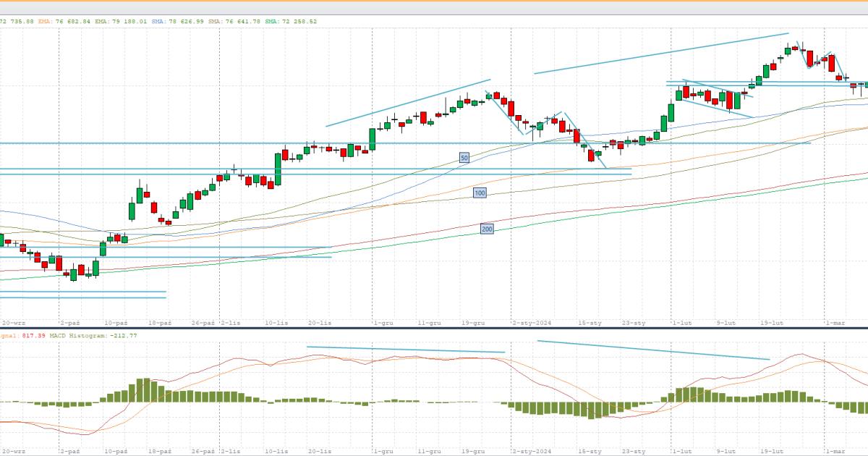The image size is (868, 456).
Task: Click the 10-paź date on time axis
Action: click(116, 324)
